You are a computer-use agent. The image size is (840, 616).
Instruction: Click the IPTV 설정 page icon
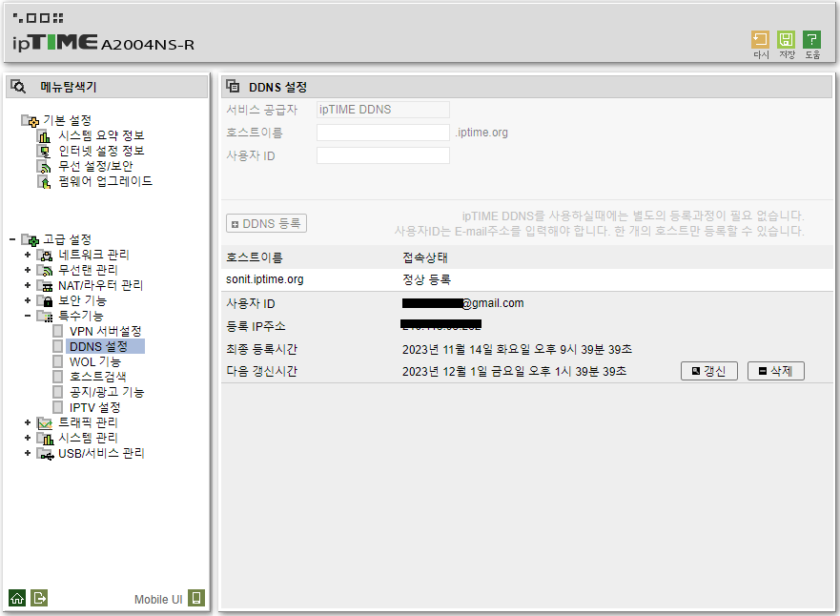[58, 407]
